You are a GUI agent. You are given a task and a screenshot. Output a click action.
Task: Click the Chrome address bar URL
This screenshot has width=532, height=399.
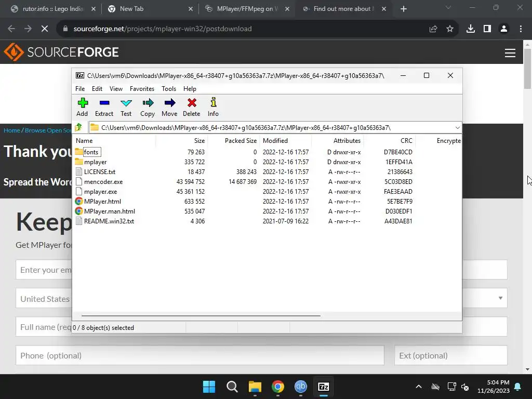pyautogui.click(x=163, y=29)
